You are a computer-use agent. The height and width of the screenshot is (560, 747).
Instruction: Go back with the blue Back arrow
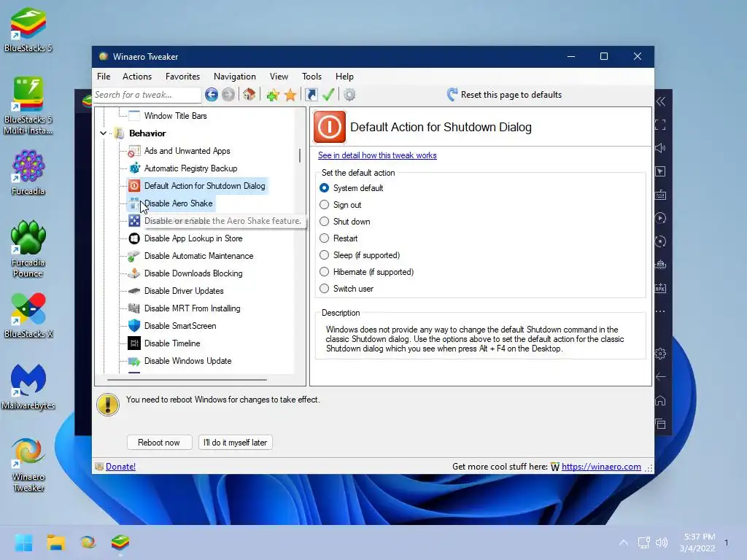[x=212, y=95]
